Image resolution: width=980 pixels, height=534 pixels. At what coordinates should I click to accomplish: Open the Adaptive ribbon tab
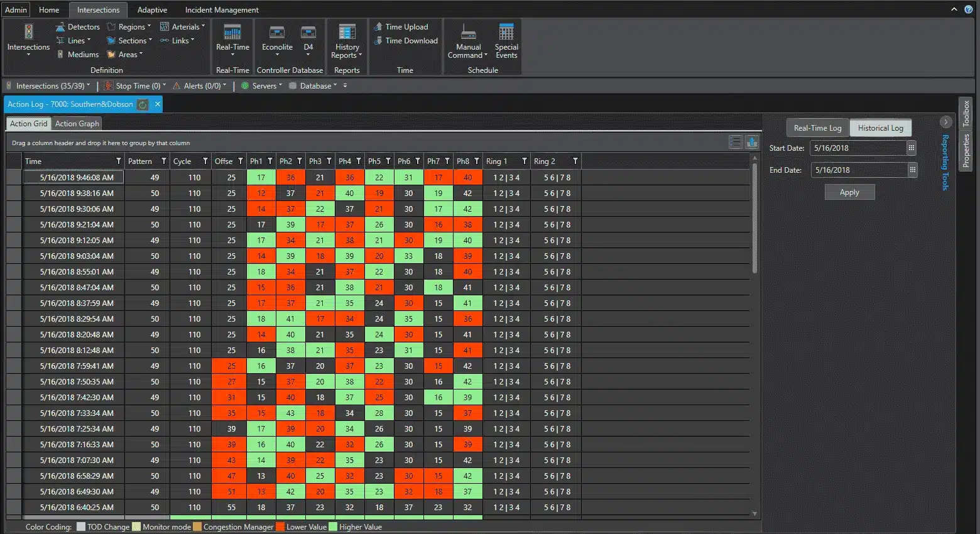pos(152,10)
